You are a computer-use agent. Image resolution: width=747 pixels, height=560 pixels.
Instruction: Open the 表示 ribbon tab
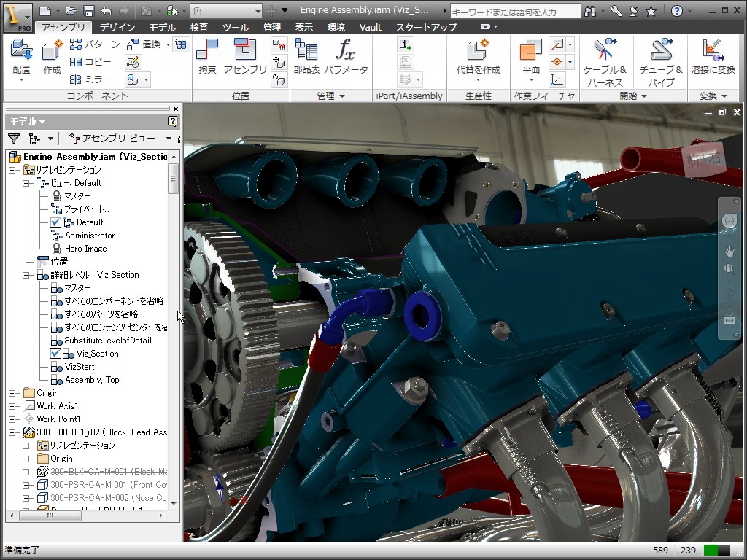coord(303,28)
